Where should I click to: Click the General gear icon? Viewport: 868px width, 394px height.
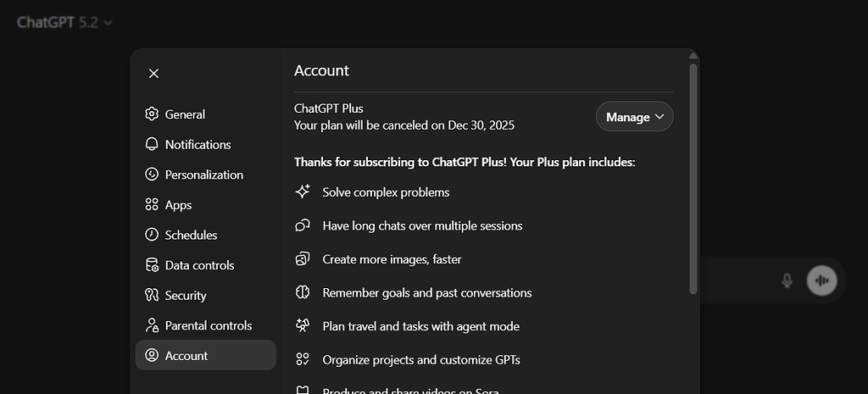coord(152,114)
